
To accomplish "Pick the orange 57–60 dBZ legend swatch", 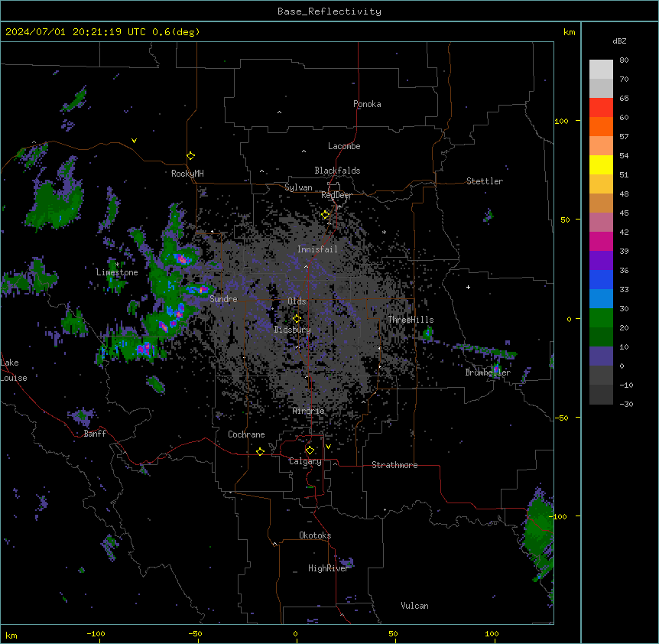I will [x=601, y=126].
